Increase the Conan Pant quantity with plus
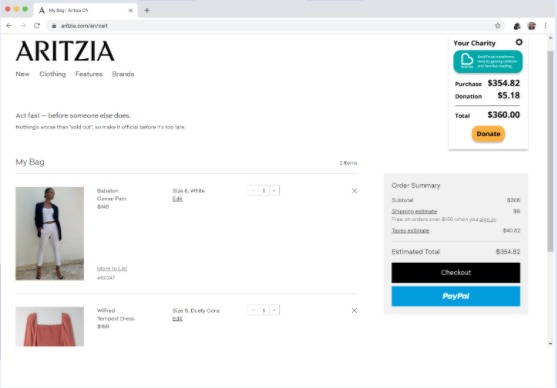 [x=274, y=190]
